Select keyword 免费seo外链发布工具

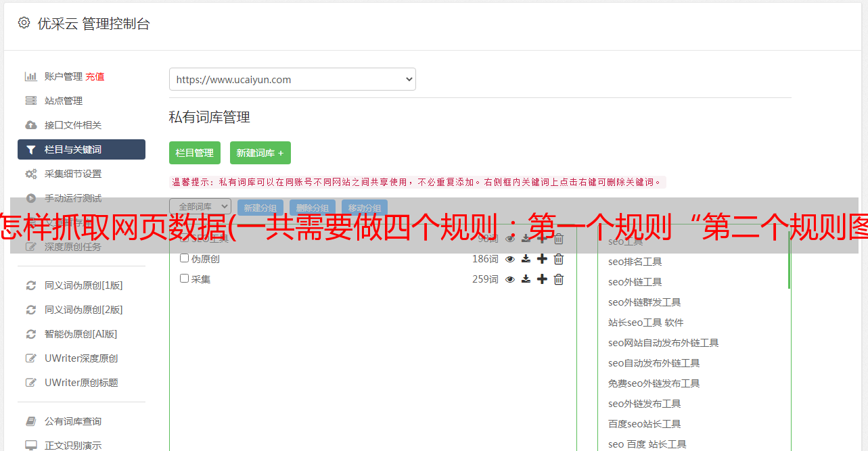[x=654, y=383]
